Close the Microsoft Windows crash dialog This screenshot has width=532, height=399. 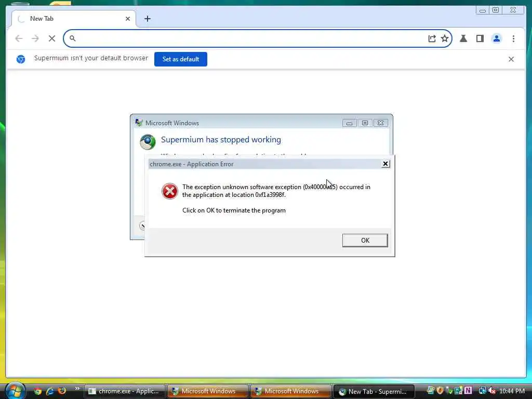point(380,123)
